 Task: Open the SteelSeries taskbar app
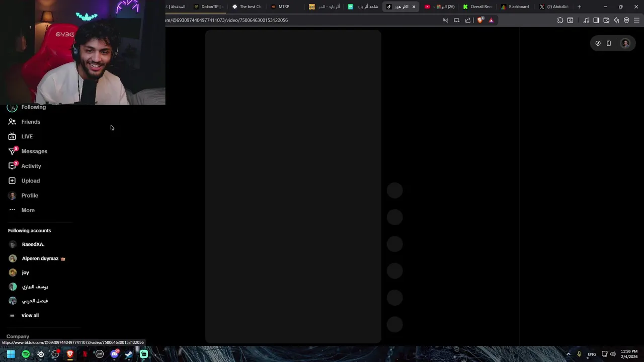41,354
